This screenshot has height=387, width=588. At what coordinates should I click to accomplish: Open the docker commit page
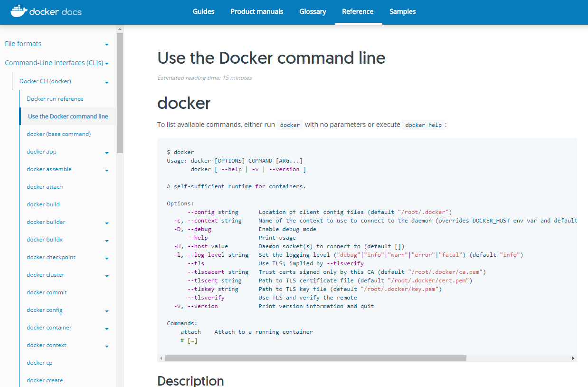click(x=47, y=292)
